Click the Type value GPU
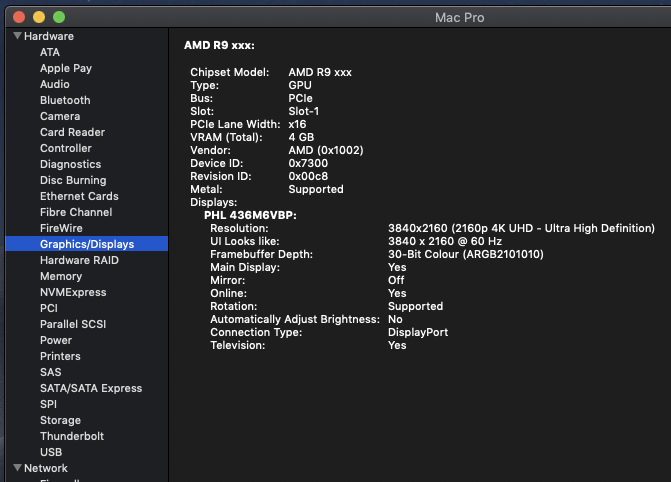 (300, 85)
